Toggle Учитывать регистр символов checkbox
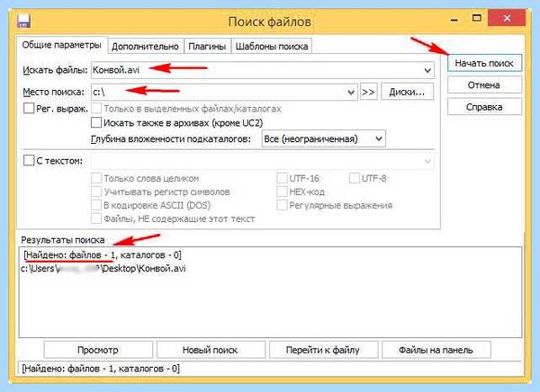The height and width of the screenshot is (392, 540). point(96,192)
